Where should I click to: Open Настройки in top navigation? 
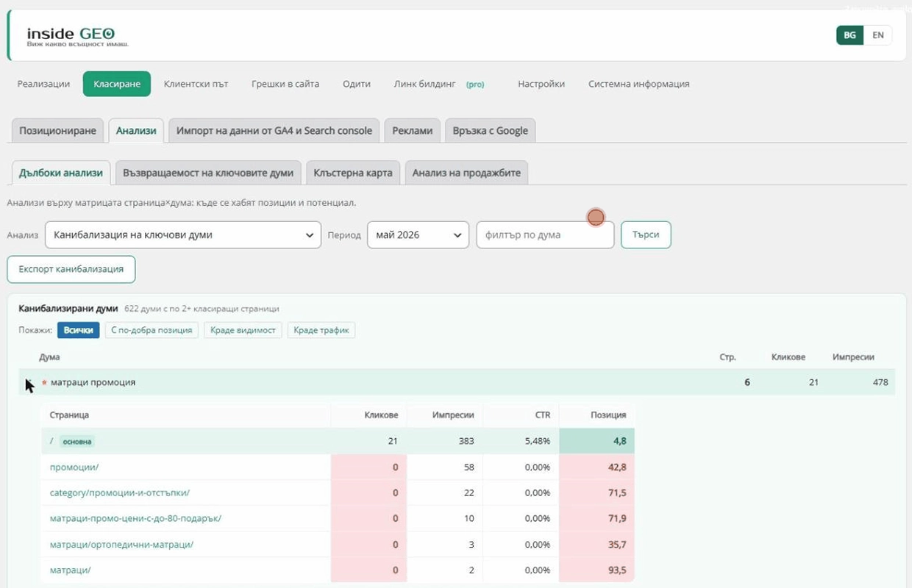coord(541,84)
